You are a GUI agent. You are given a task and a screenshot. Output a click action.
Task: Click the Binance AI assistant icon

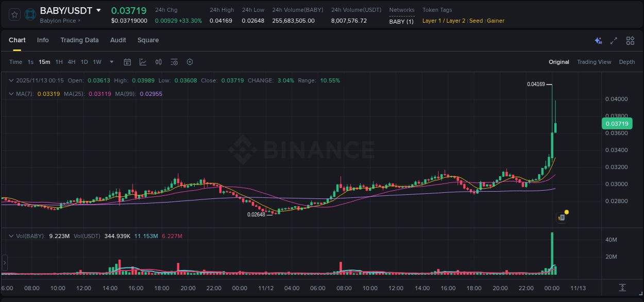598,40
